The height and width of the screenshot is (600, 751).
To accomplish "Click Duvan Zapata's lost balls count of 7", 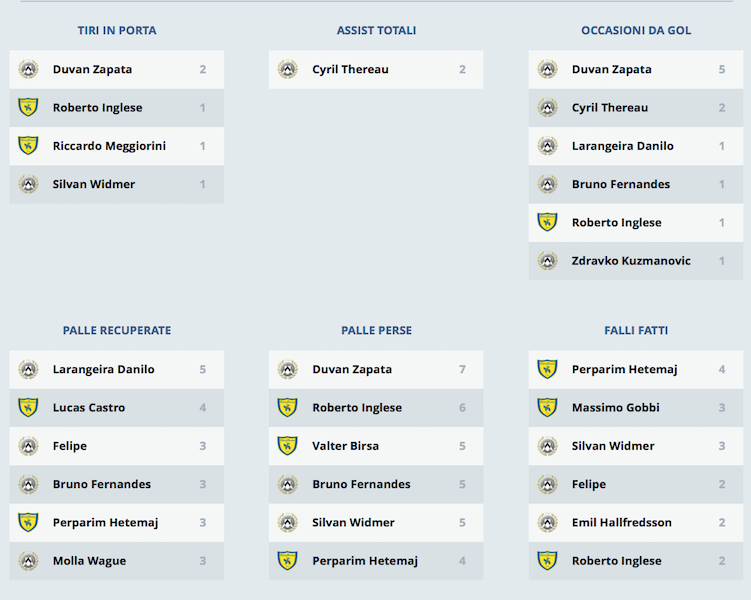I will pyautogui.click(x=462, y=370).
